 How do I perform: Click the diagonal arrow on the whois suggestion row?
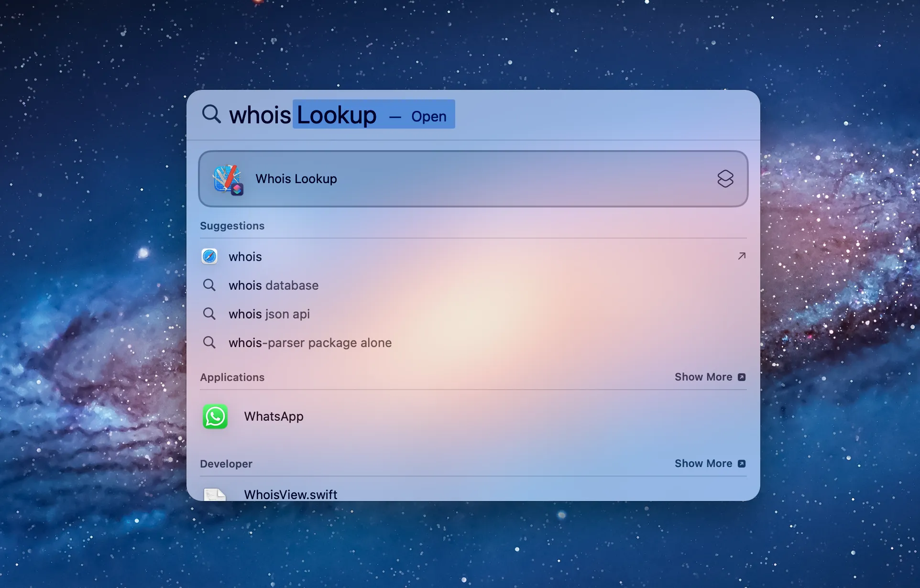coord(742,256)
